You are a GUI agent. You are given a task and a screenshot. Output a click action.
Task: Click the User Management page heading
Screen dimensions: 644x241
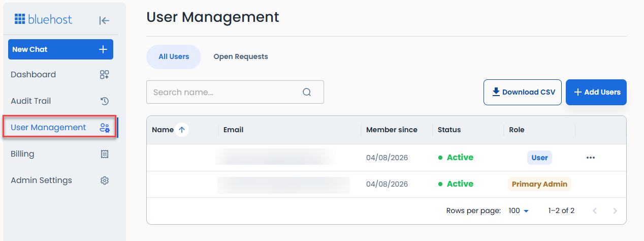tap(213, 17)
